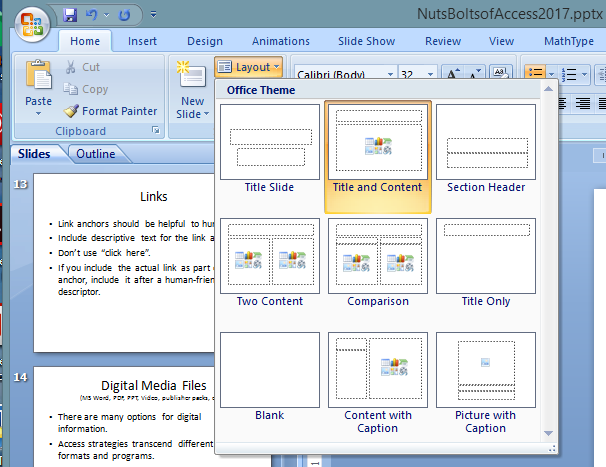This screenshot has height=467, width=606.
Task: Select slide 13 Links thumbnail
Action: (124, 263)
